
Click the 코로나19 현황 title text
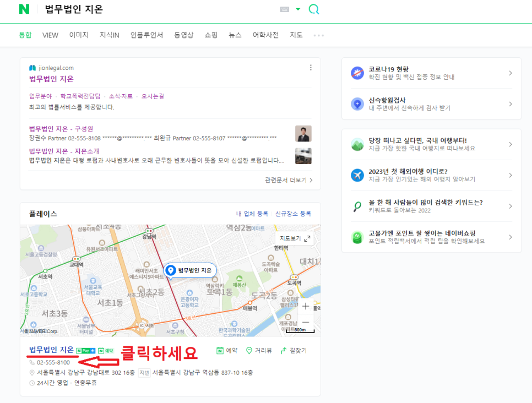pyautogui.click(x=388, y=69)
